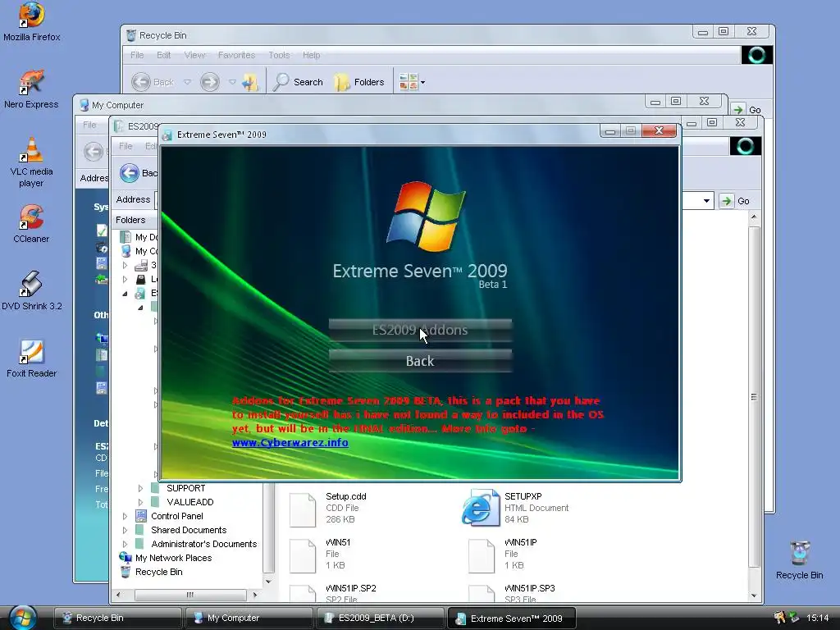Image resolution: width=840 pixels, height=630 pixels.
Task: Open Forward history dropdown in Recycle Bin window
Action: pos(232,82)
